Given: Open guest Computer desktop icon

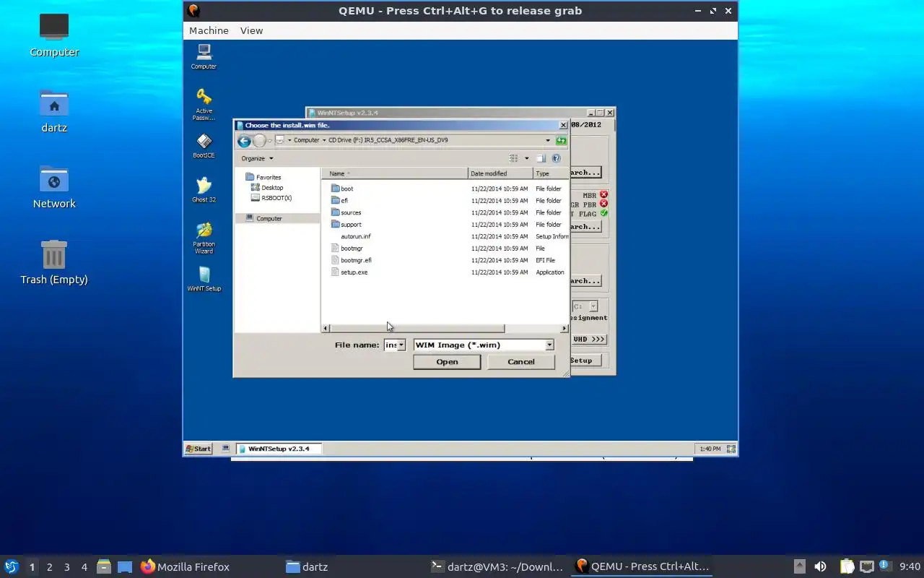Looking at the screenshot, I should 204,56.
